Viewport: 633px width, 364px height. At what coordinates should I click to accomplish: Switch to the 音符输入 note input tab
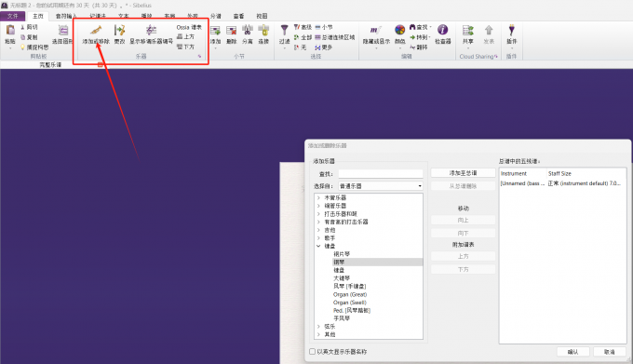[65, 16]
